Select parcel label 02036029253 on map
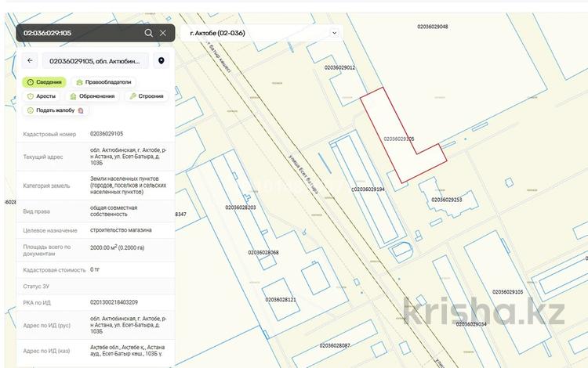Image resolution: width=588 pixels, height=368 pixels. click(x=447, y=200)
